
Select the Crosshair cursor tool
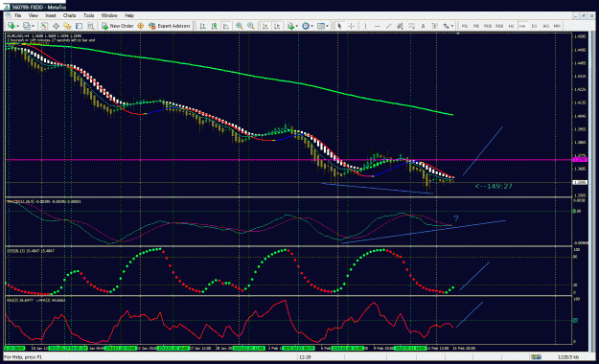tap(351, 26)
